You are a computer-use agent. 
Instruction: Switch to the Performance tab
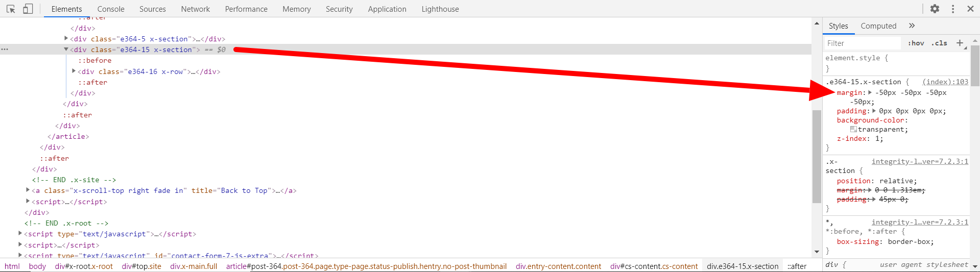tap(246, 9)
